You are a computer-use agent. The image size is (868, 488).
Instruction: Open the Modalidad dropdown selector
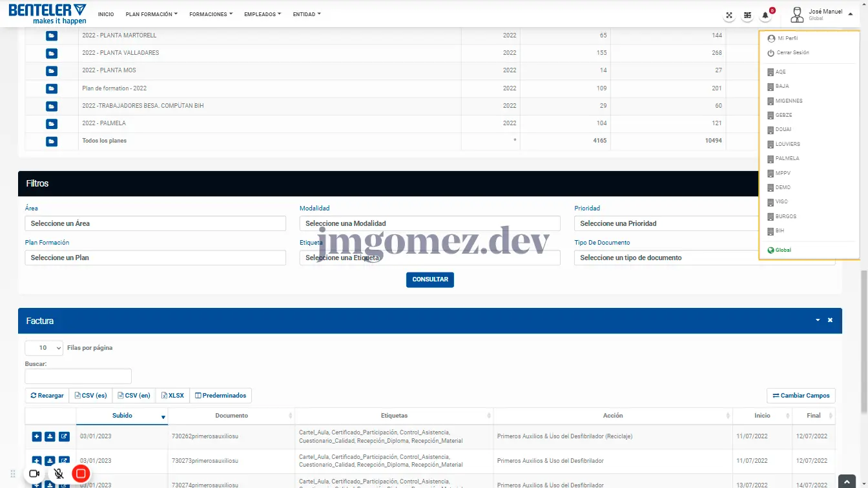tap(429, 223)
